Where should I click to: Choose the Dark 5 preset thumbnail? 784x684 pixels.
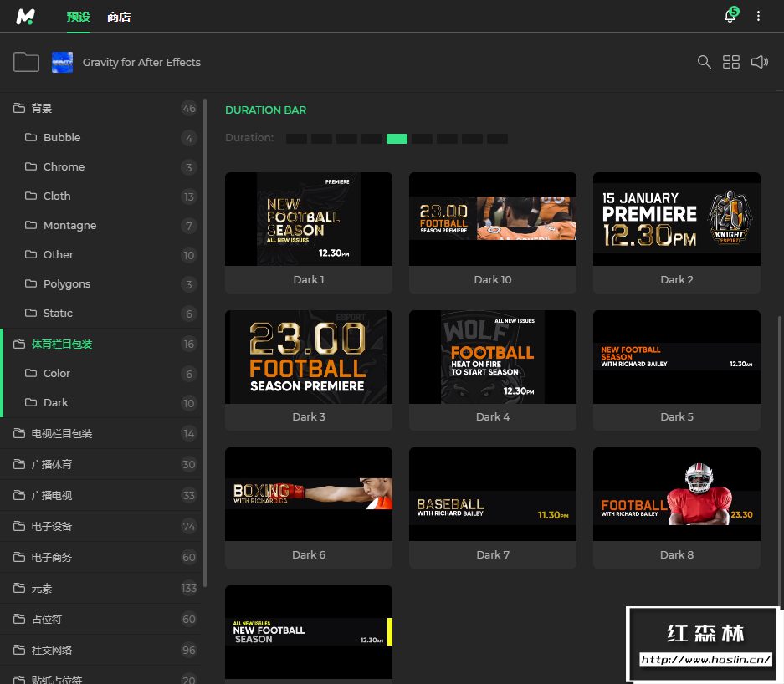(677, 357)
